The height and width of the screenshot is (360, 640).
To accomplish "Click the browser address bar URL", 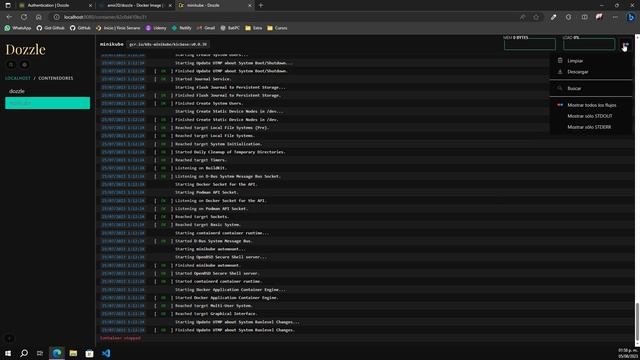I will 105,17.
